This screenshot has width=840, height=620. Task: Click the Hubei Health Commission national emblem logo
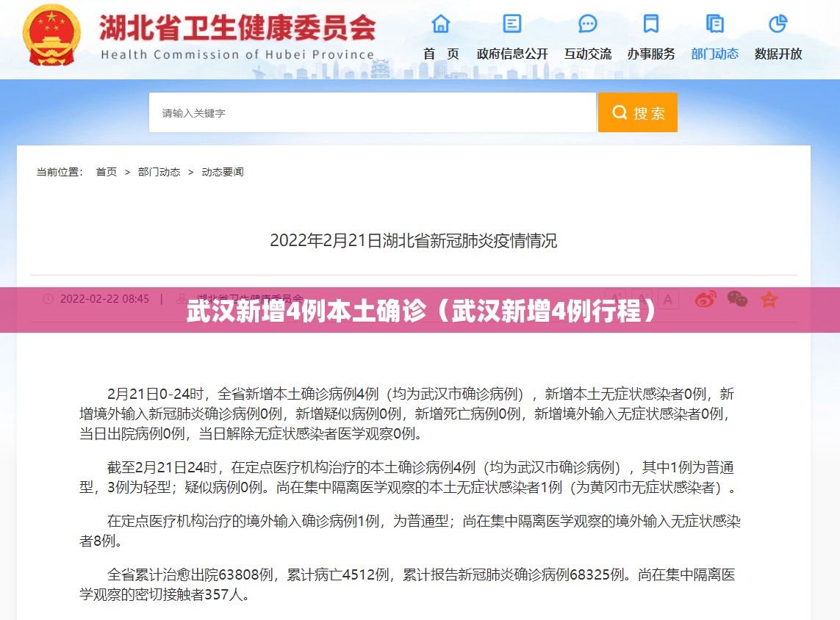click(x=51, y=35)
